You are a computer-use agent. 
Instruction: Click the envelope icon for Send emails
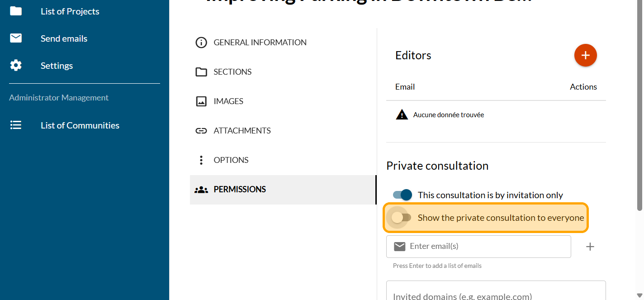pos(16,38)
